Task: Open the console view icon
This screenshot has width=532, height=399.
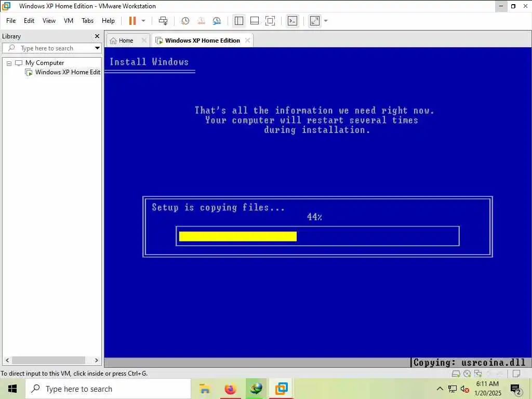Action: pyautogui.click(x=292, y=21)
